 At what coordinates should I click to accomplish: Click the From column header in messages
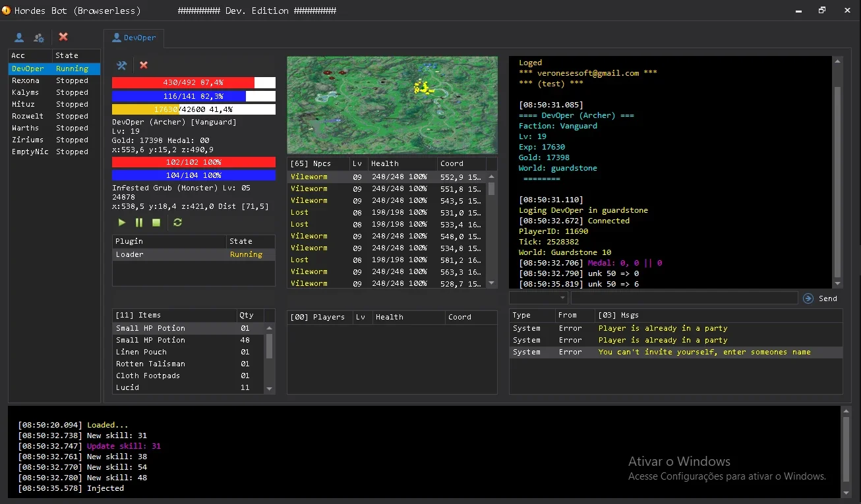point(574,315)
